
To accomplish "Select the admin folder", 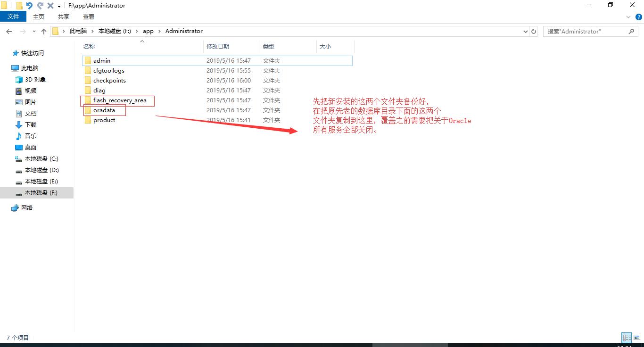I will tap(217, 60).
